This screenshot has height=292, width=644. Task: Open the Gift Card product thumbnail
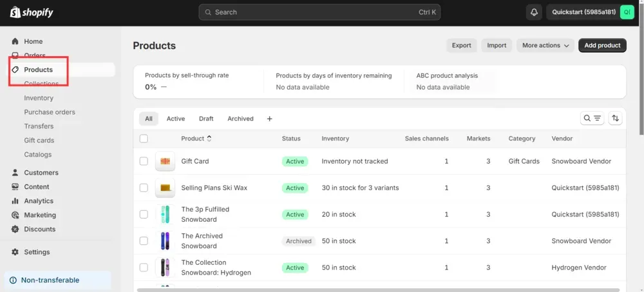(x=165, y=161)
